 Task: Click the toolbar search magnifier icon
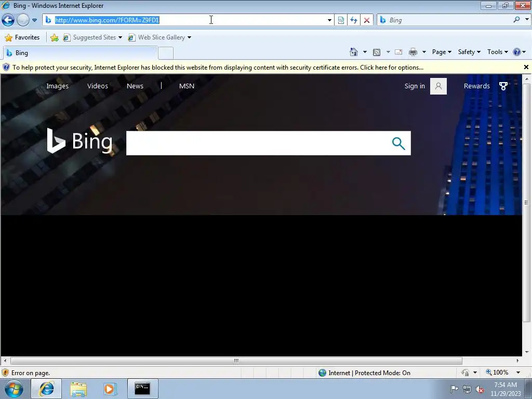pos(516,20)
